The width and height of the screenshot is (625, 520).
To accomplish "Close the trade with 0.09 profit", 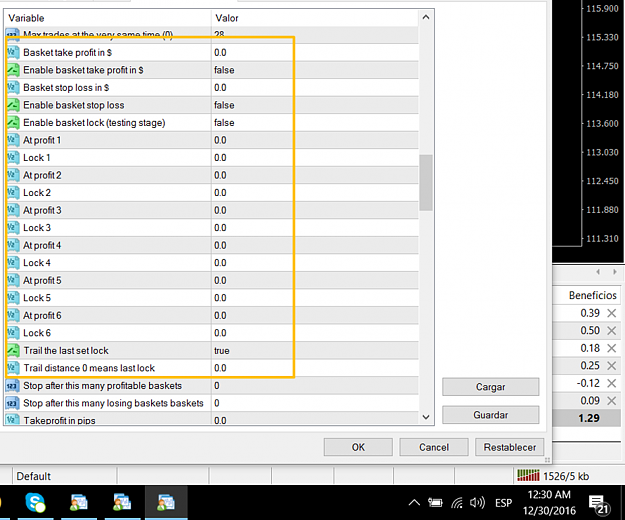I will tap(611, 401).
